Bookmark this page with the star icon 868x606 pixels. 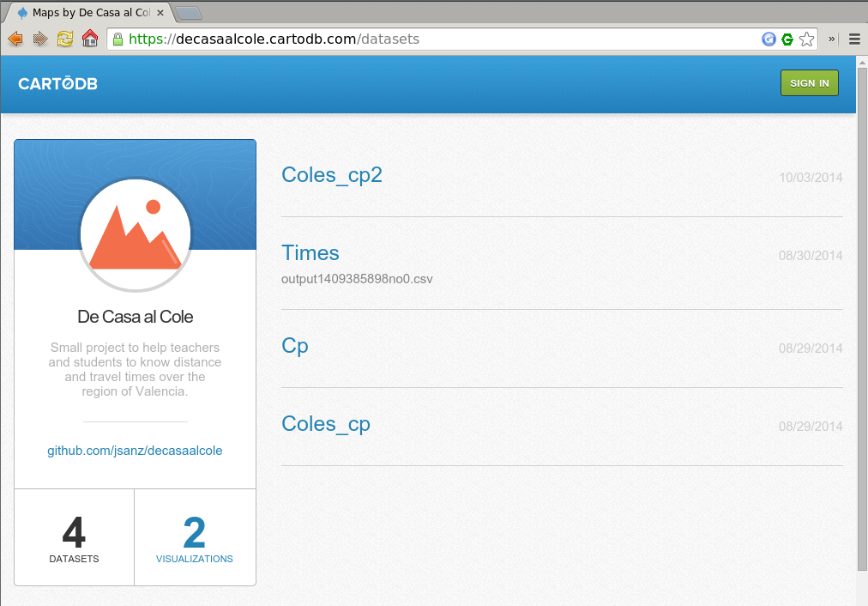click(806, 39)
